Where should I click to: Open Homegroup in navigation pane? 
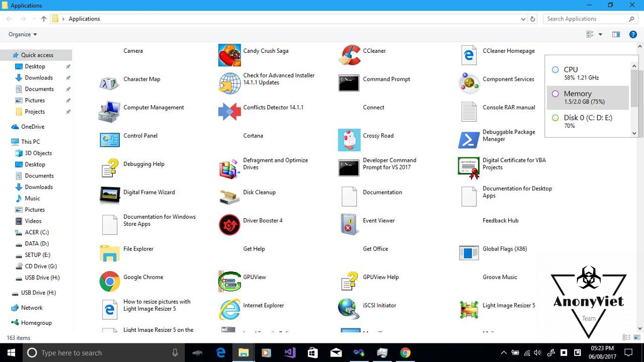pos(36,323)
